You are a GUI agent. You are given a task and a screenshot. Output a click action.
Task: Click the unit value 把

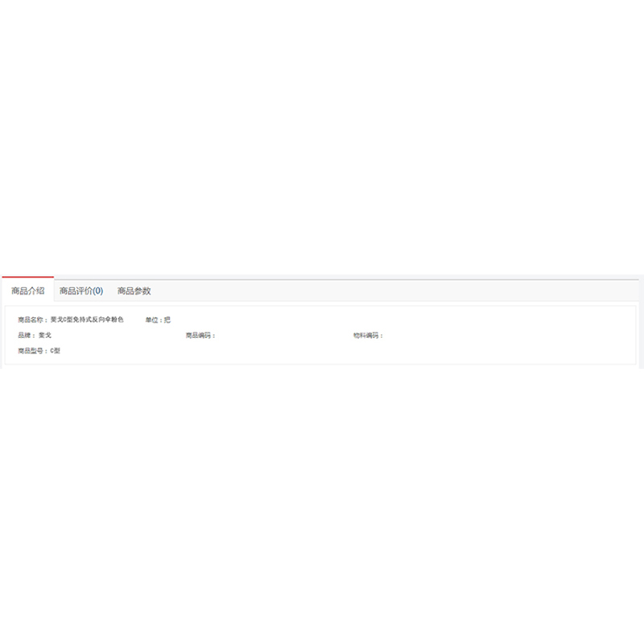click(x=167, y=320)
